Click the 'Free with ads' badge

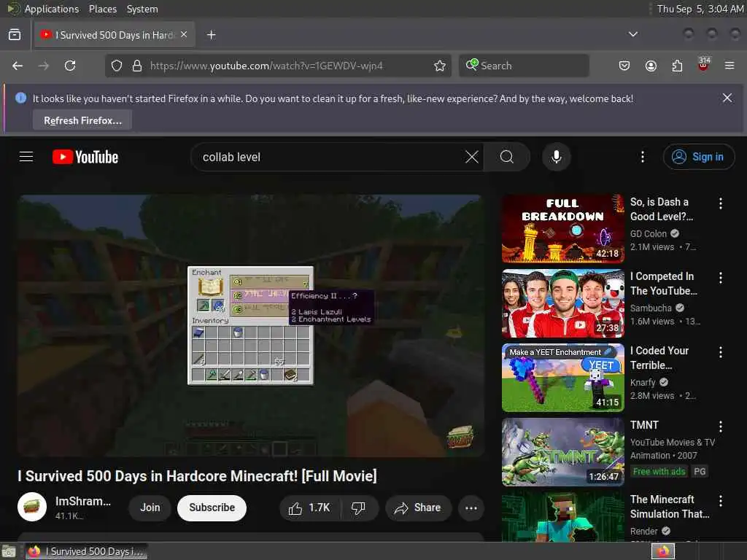(659, 472)
